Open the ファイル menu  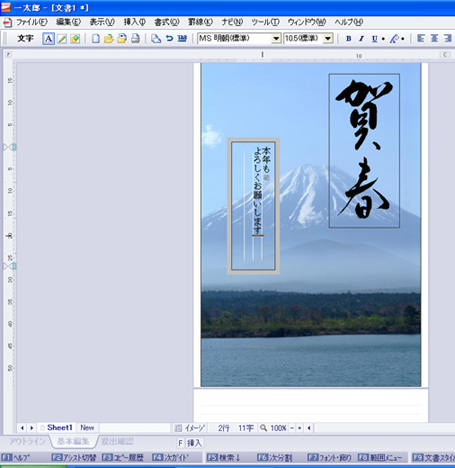point(31,22)
